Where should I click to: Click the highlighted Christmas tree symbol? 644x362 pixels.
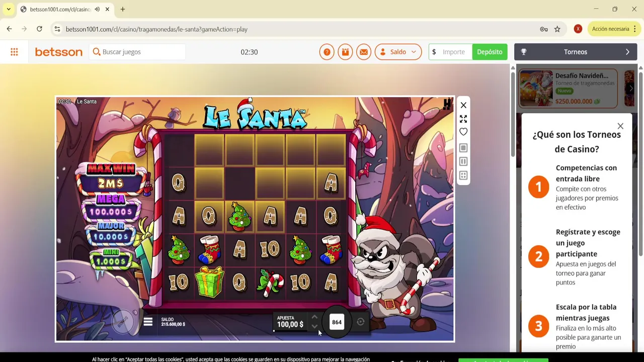(239, 216)
